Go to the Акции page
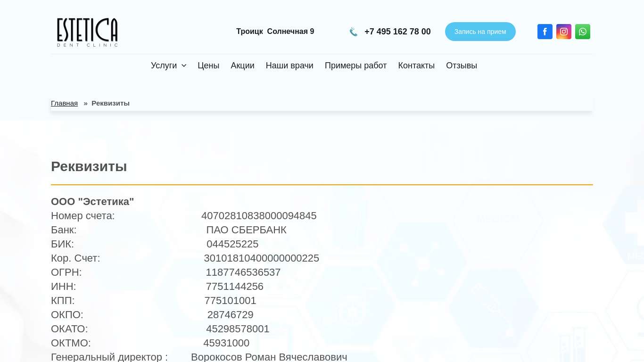 (x=242, y=66)
